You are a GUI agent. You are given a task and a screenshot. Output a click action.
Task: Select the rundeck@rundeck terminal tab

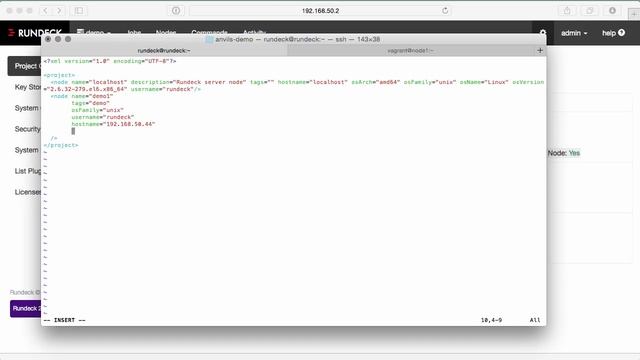pyautogui.click(x=164, y=51)
